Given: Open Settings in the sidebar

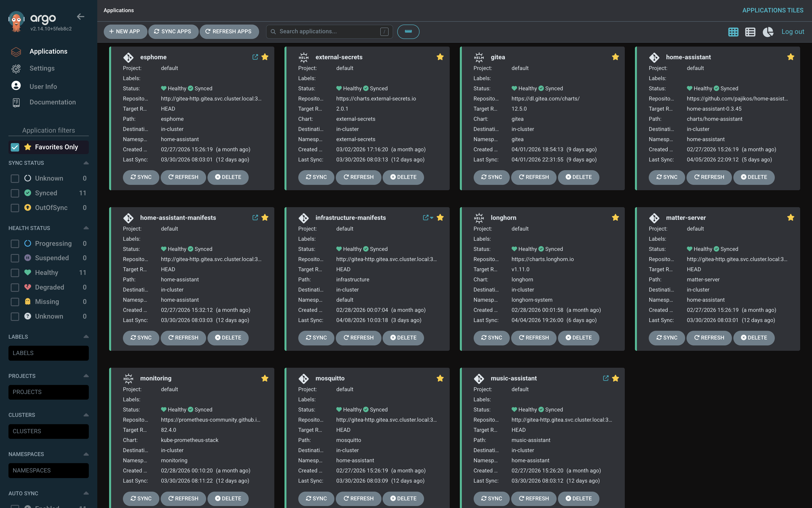Looking at the screenshot, I should point(42,68).
